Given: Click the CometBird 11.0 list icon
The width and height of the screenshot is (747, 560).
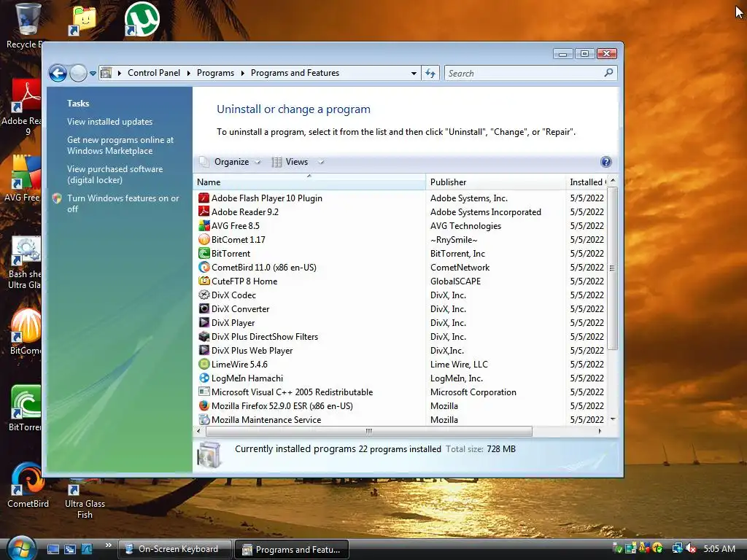Looking at the screenshot, I should (x=204, y=267).
